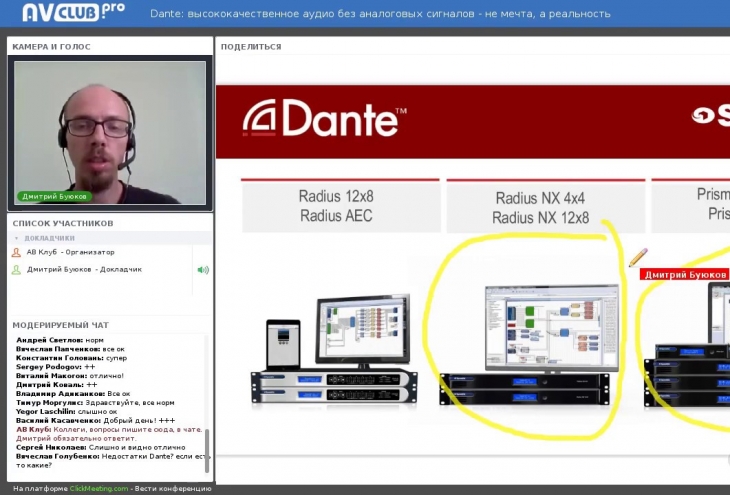The width and height of the screenshot is (730, 495).
Task: Open the ClickMeeting.com link
Action: [99, 488]
